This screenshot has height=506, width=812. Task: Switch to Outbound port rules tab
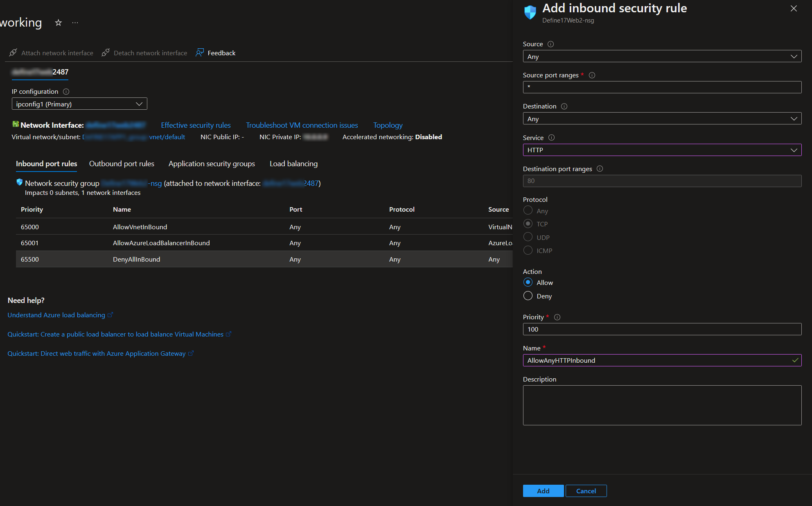point(122,164)
